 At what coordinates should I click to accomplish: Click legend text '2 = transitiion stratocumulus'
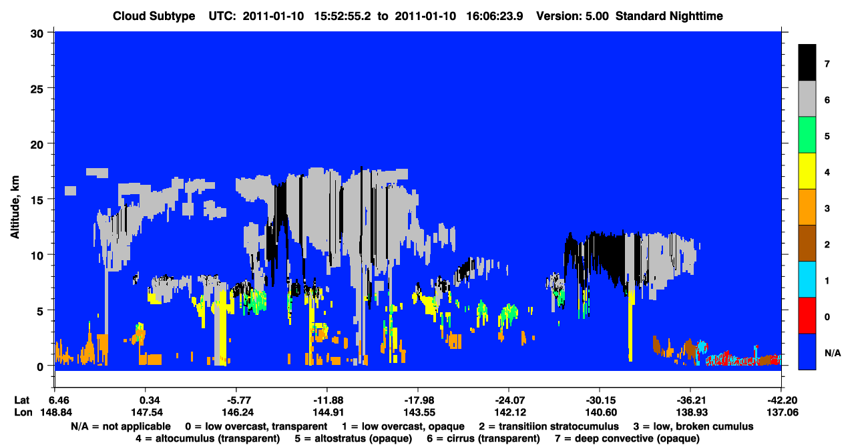coord(549,426)
